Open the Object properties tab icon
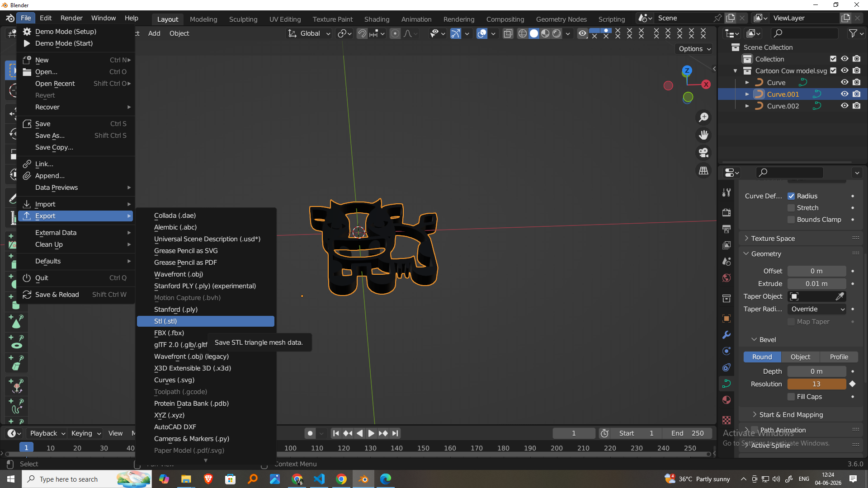Screen dimensions: 868x488 click(x=726, y=319)
